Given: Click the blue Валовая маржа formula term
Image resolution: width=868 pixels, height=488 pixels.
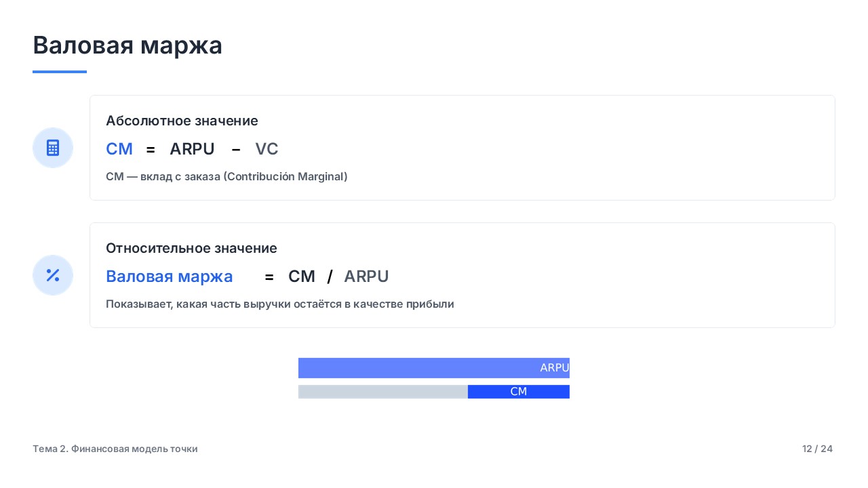Looking at the screenshot, I should coord(170,277).
